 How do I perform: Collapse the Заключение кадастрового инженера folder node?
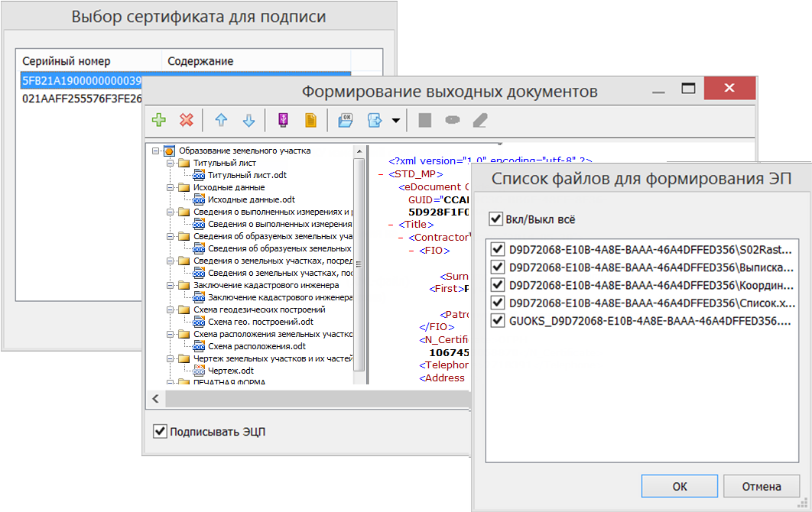170,285
